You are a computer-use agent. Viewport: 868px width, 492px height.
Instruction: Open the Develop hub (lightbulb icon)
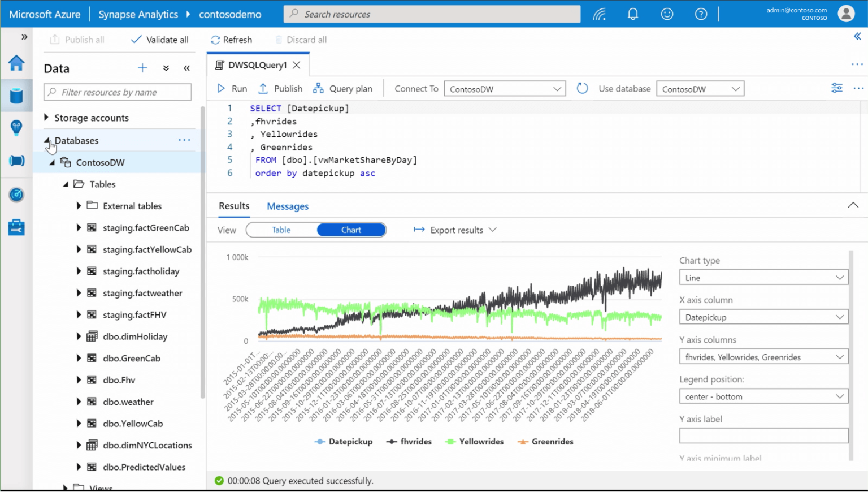click(16, 127)
